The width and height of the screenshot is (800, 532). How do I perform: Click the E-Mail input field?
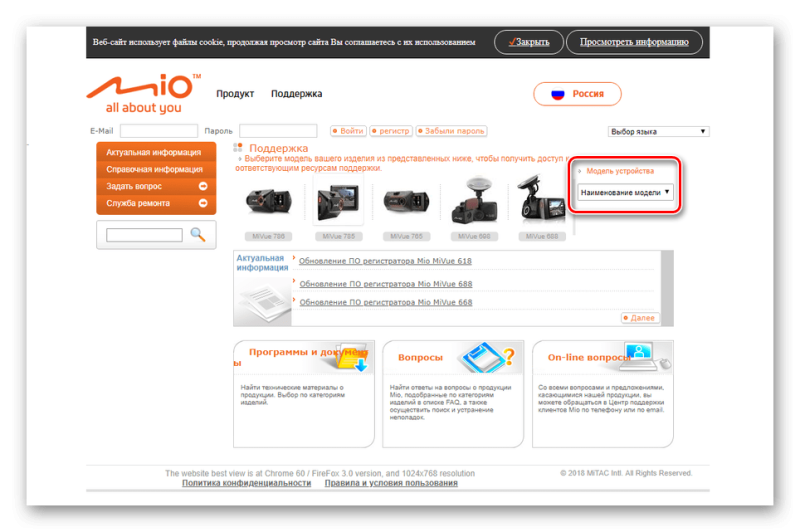159,131
